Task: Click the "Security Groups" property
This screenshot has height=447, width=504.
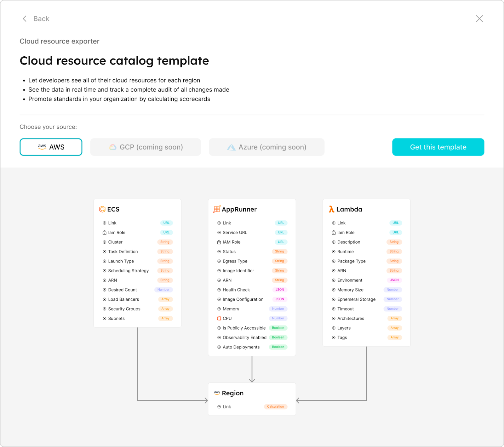Action: [x=124, y=309]
